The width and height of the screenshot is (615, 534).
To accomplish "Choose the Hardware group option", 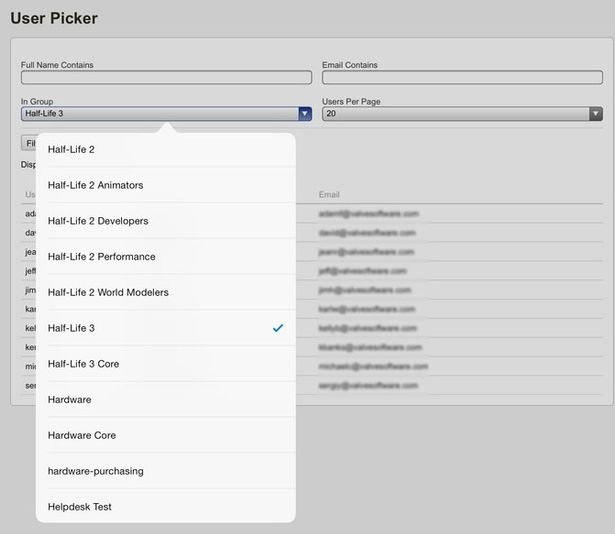I will coord(166,399).
